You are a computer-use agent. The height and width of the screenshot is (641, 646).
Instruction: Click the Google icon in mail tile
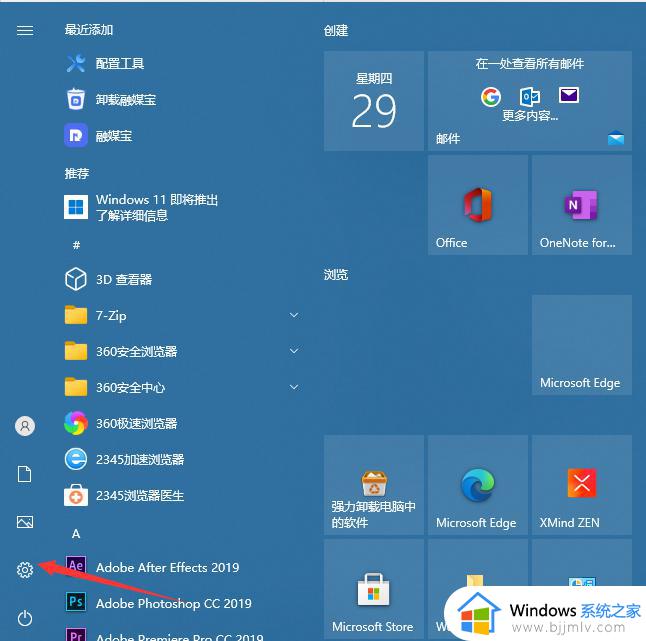[491, 97]
